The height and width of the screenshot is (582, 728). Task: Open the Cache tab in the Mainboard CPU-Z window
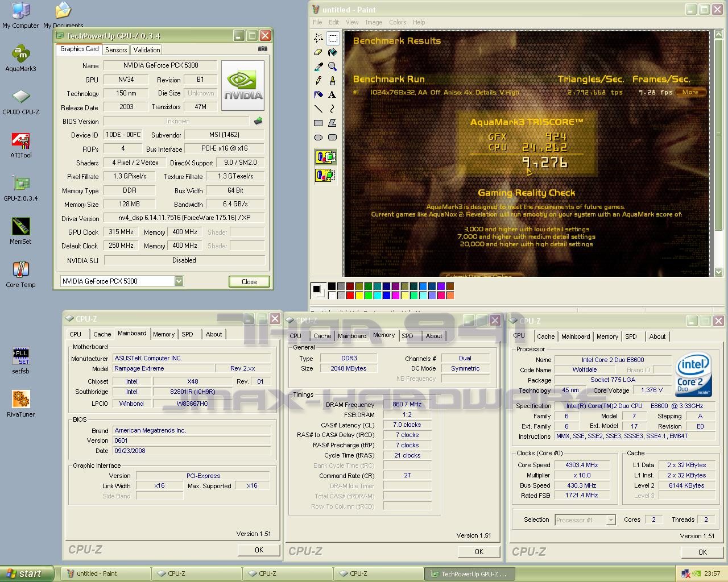point(102,334)
